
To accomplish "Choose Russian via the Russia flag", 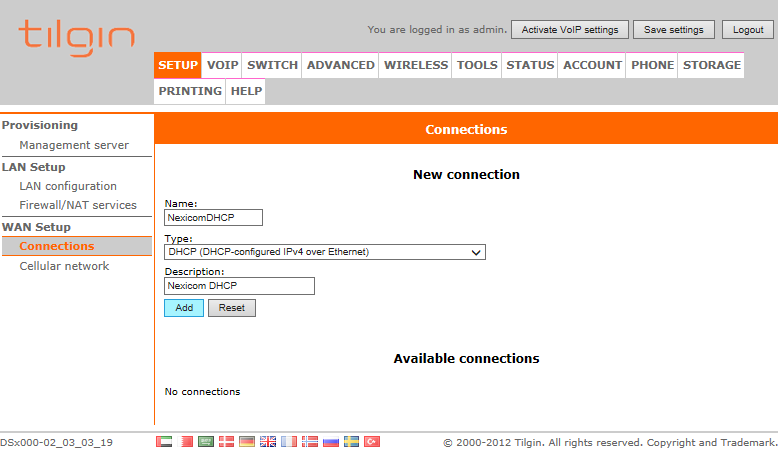I will coord(330,442).
